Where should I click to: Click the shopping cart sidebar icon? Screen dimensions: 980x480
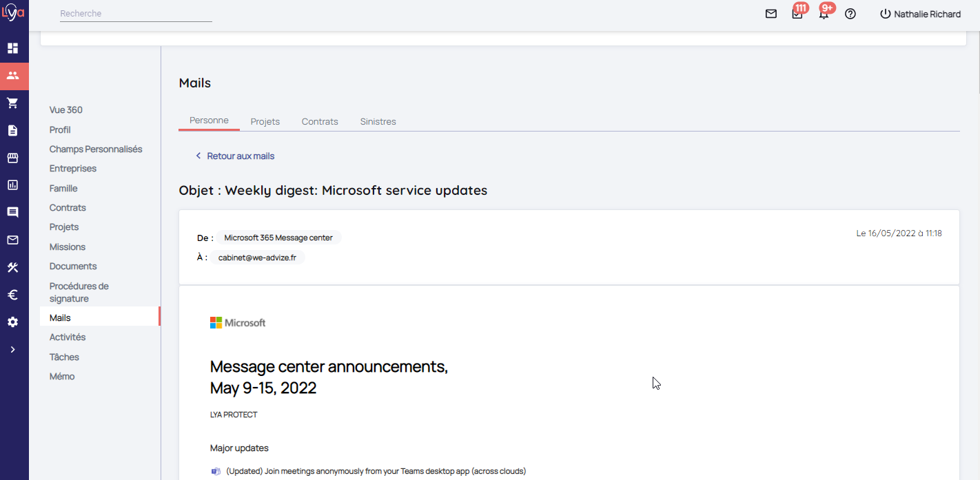click(12, 103)
